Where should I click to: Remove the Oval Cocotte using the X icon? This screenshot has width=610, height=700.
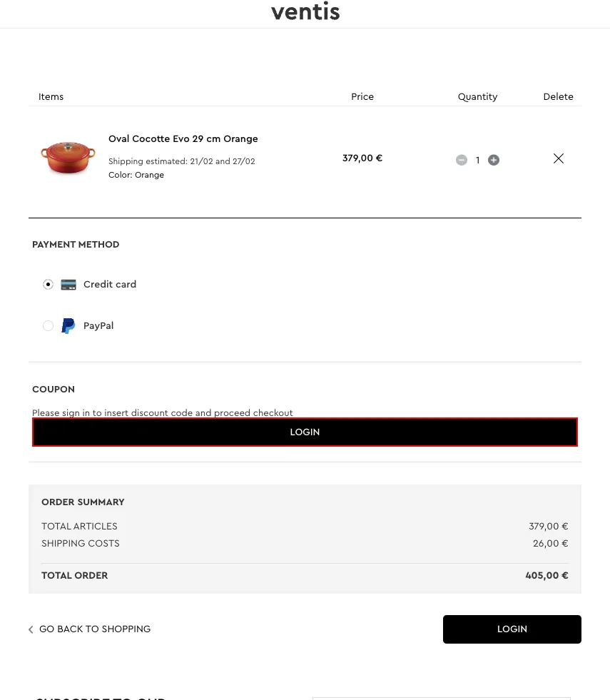tap(559, 158)
